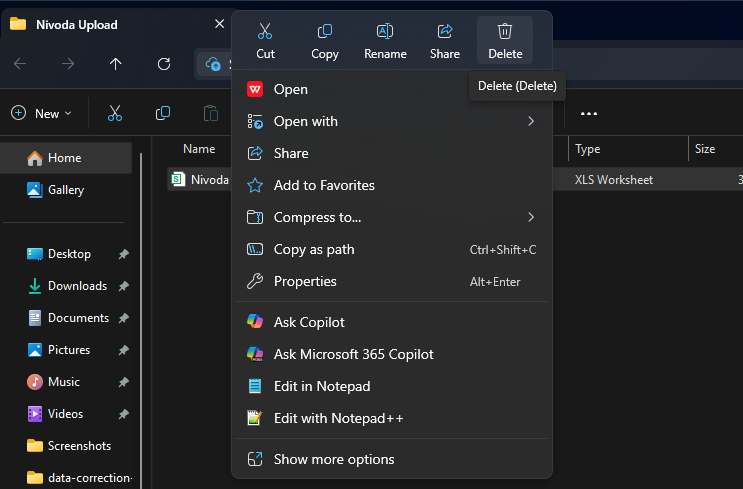Choose Rename in context menu top row
Image resolution: width=743 pixels, height=489 pixels.
(x=385, y=41)
